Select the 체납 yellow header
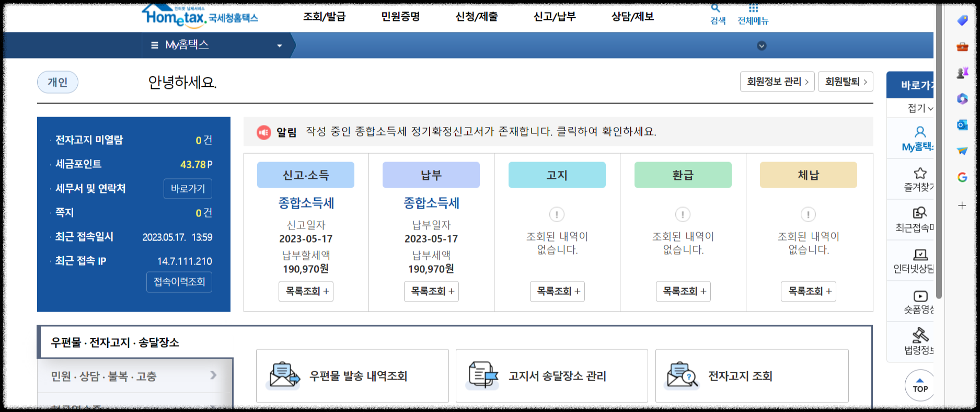Viewport: 980px width, 412px height. [809, 175]
